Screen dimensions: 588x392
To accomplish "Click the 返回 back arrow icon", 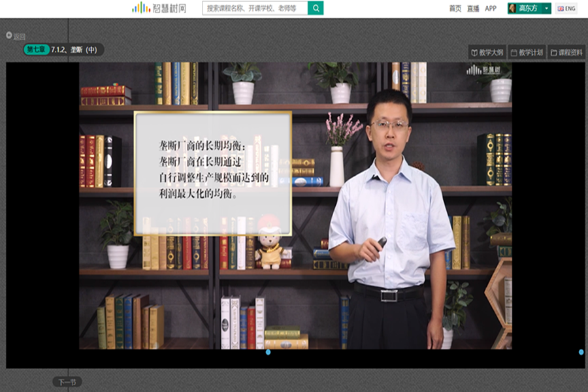I will coord(9,36).
